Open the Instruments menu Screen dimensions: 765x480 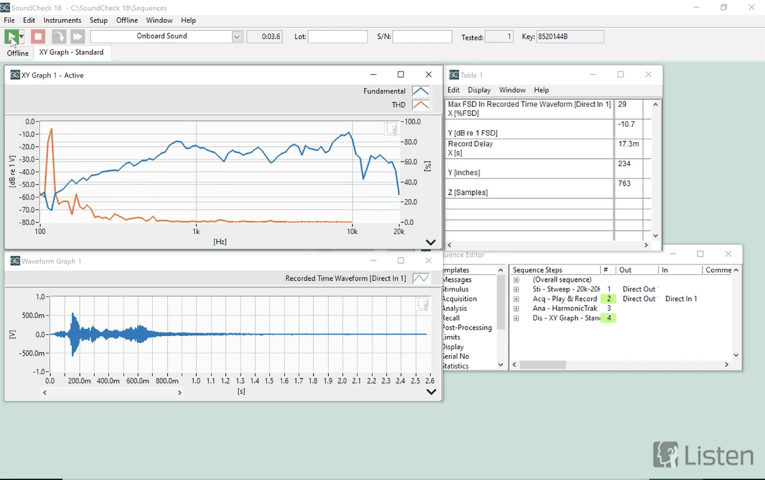(x=62, y=20)
